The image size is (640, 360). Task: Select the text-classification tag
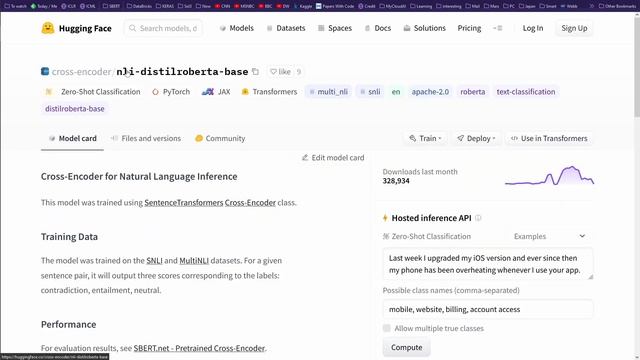pos(526,92)
